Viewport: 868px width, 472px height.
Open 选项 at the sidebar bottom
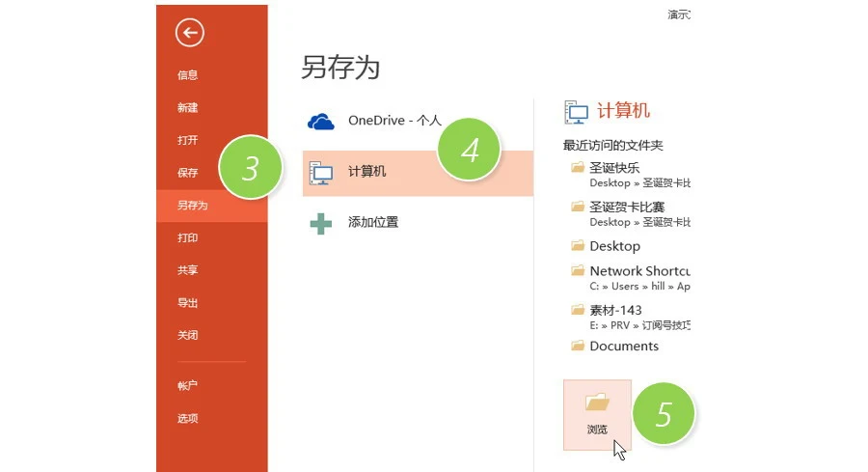tap(187, 418)
